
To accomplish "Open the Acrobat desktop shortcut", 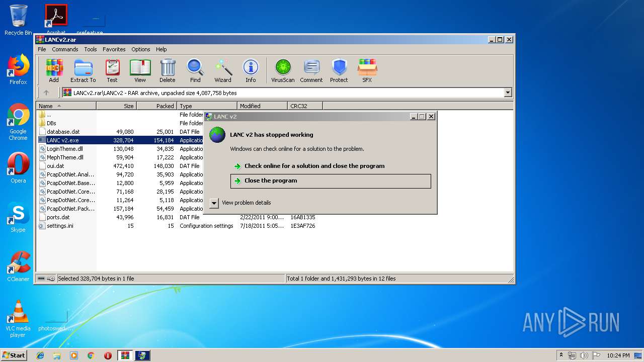I will (x=56, y=20).
